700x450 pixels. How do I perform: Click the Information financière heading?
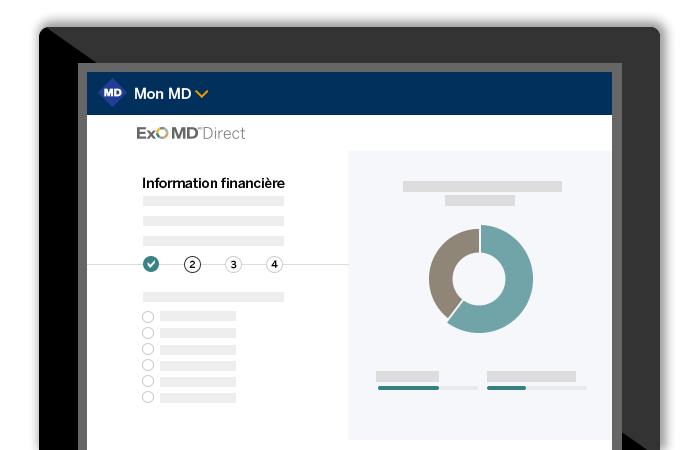[x=213, y=183]
